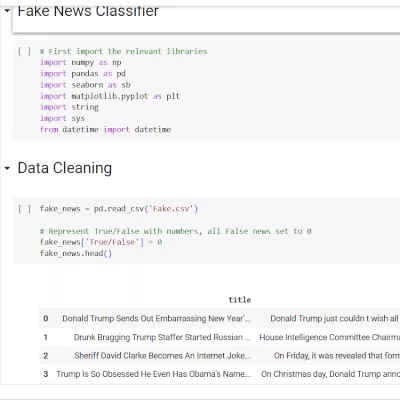Click the 'Represent True/False with numbers' comment
The width and height of the screenshot is (400, 400).
pos(176,231)
